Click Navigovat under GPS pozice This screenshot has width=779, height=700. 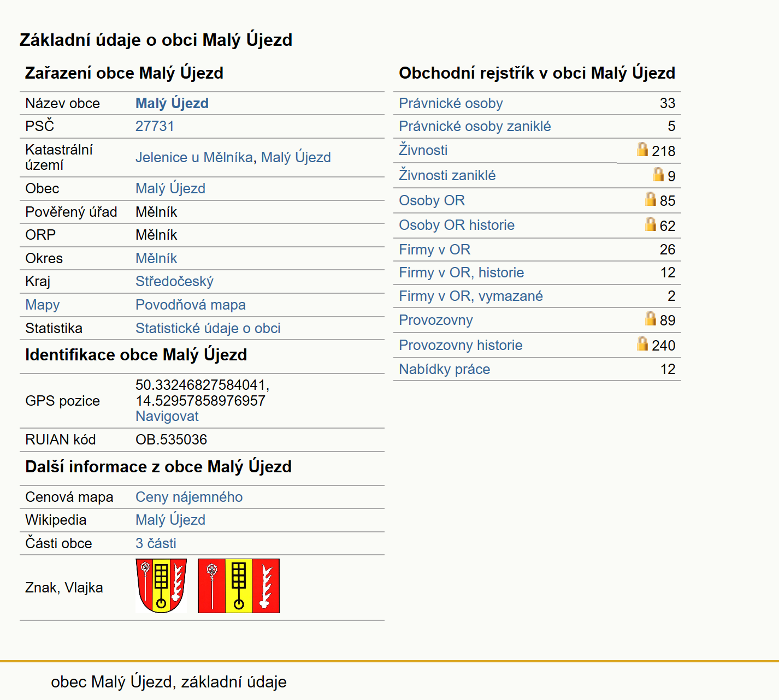[x=167, y=416]
